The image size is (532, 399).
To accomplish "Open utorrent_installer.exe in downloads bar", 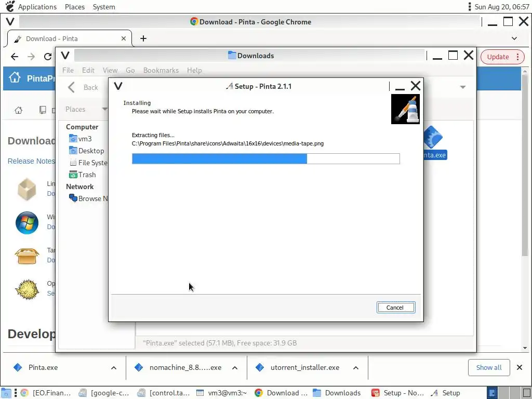I will 304,367.
